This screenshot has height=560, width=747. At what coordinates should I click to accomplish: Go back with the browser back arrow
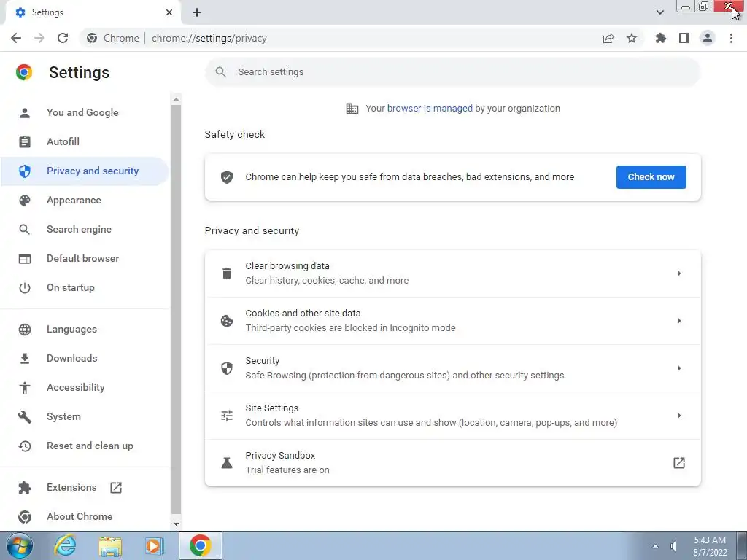16,38
